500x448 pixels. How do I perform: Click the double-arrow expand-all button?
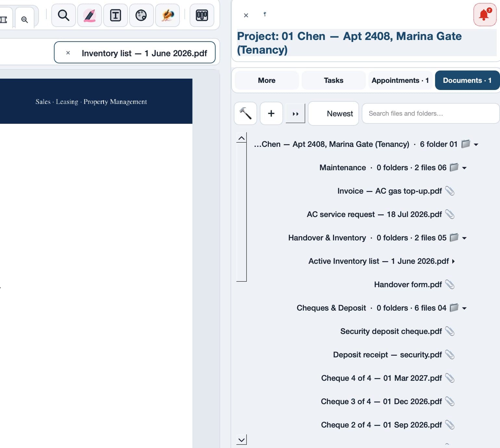click(x=295, y=114)
